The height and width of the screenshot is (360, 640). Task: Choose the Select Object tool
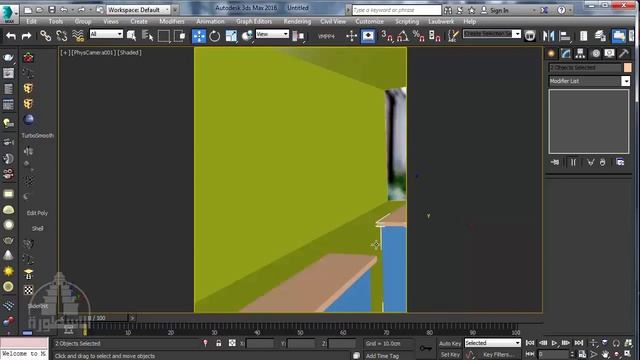131,36
